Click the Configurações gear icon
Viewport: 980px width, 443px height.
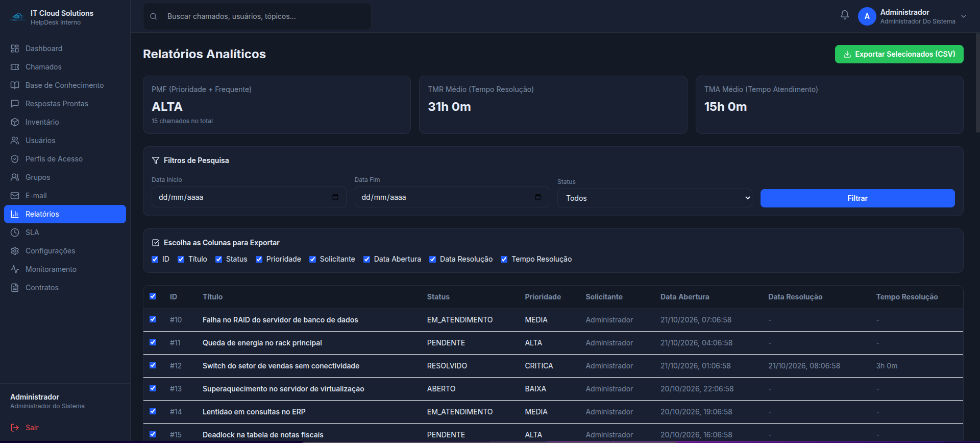(15, 251)
